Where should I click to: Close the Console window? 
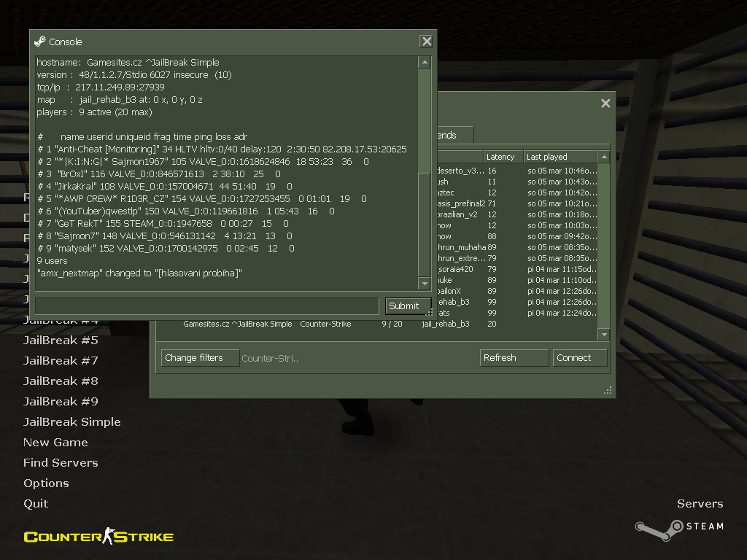426,42
